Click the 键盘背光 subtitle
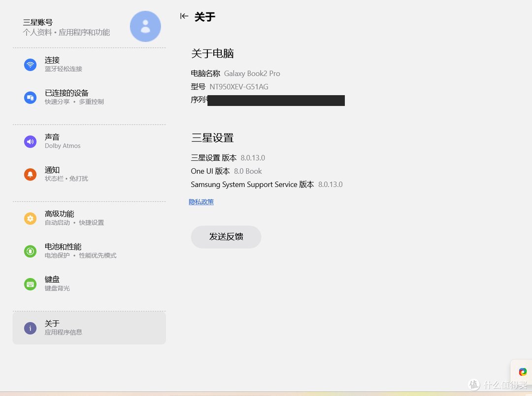 click(57, 288)
